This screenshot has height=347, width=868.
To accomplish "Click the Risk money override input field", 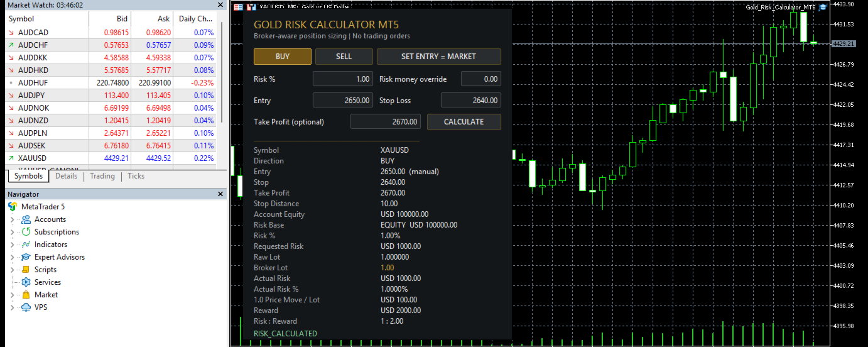I will (481, 79).
